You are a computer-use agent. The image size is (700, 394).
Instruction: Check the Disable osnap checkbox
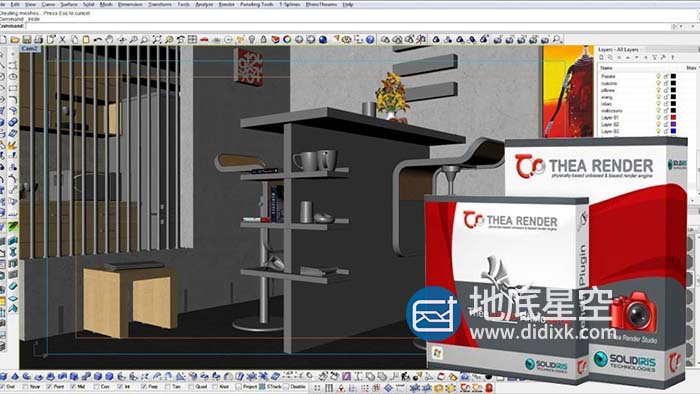click(286, 387)
